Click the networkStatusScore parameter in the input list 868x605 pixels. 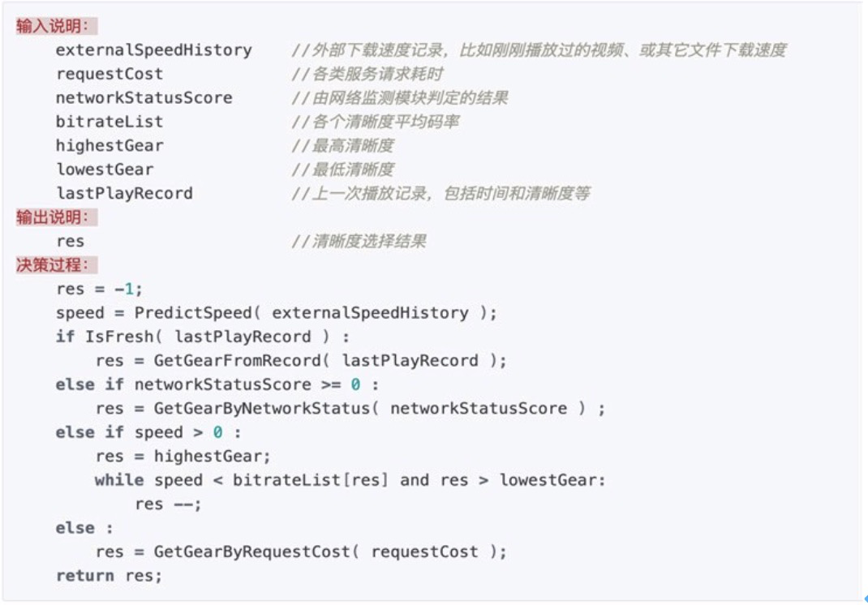tap(144, 98)
